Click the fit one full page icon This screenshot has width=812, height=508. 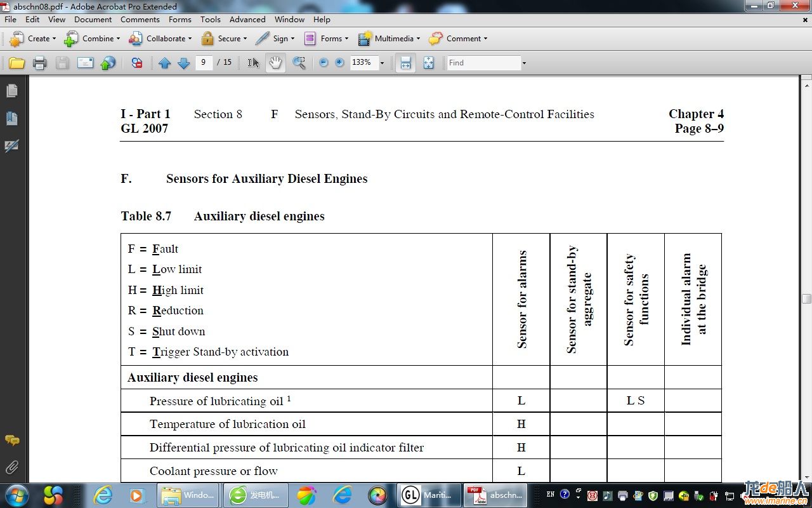pyautogui.click(x=429, y=63)
